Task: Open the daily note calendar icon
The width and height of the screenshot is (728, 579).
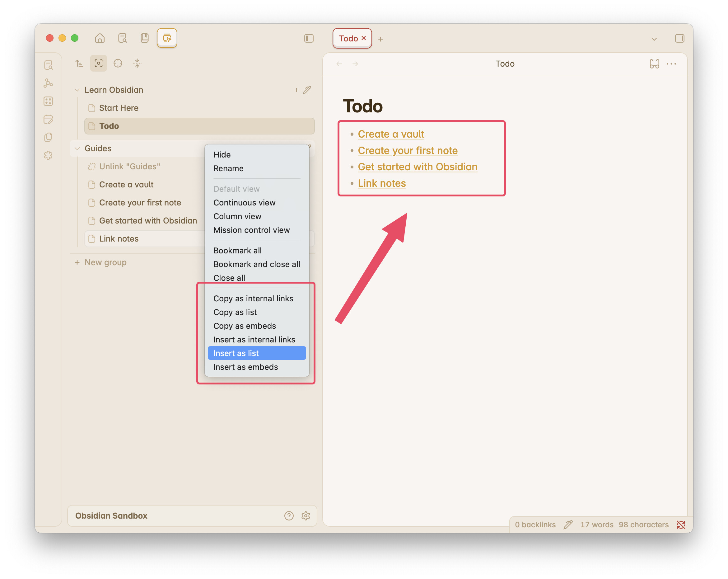Action: pos(49,119)
